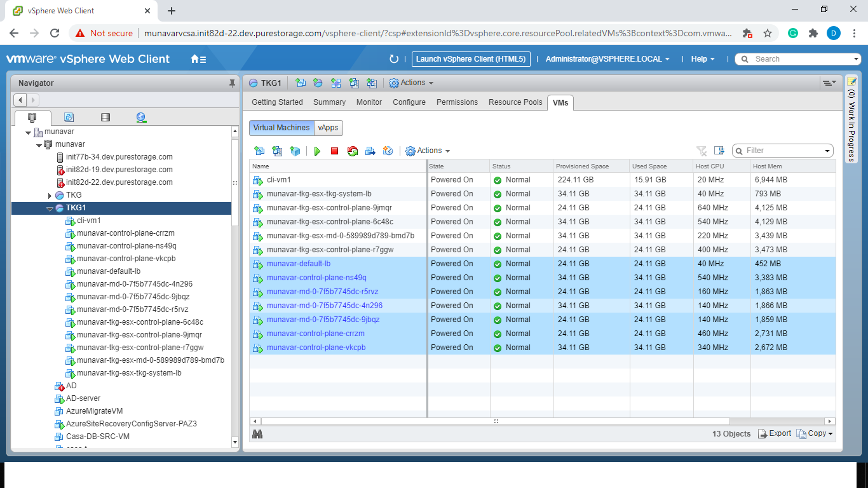Sort table by Provisioned Space column header

click(591, 166)
